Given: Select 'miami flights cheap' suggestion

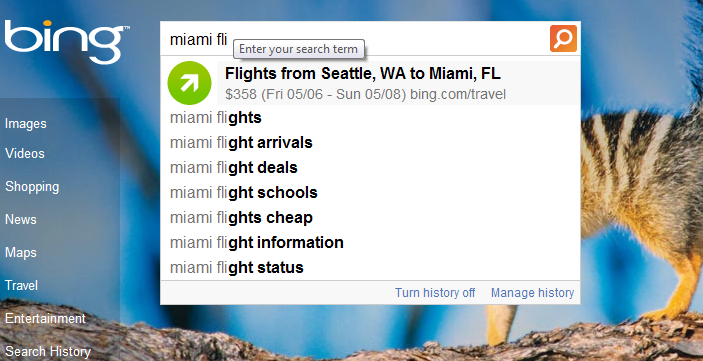Looking at the screenshot, I should (x=370, y=218).
